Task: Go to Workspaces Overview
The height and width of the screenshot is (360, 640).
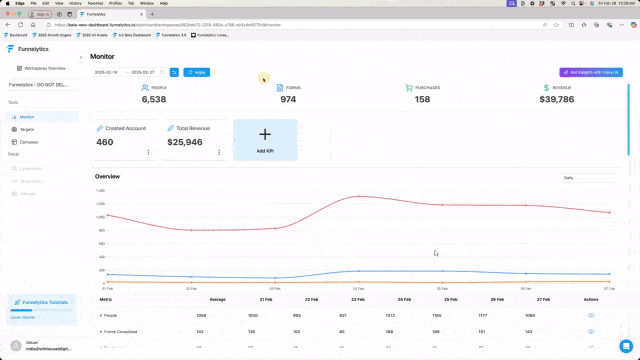Action: (x=41, y=68)
